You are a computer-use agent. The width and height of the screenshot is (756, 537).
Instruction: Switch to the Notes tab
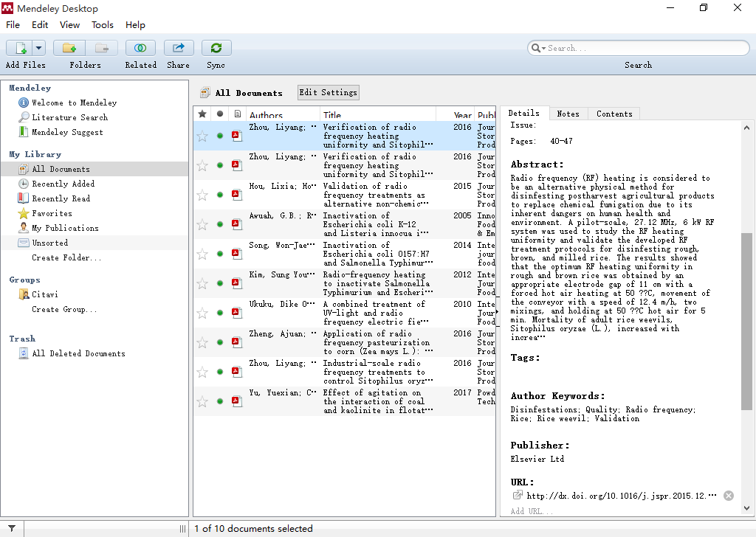pos(568,114)
